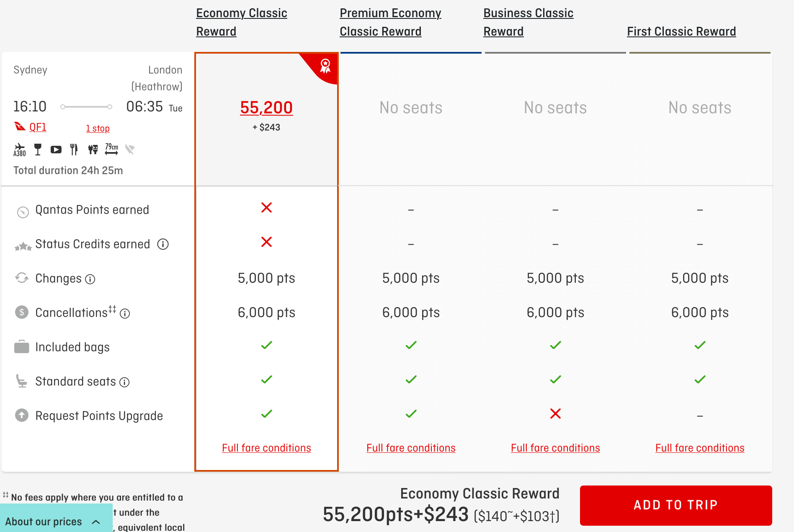Click the 79cm seat pitch icon
The width and height of the screenshot is (794, 532).
111,150
